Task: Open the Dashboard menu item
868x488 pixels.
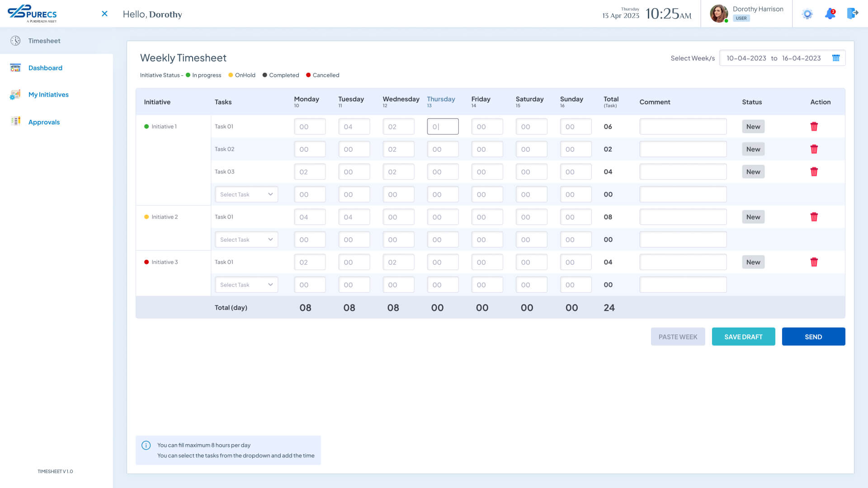Action: (x=45, y=68)
